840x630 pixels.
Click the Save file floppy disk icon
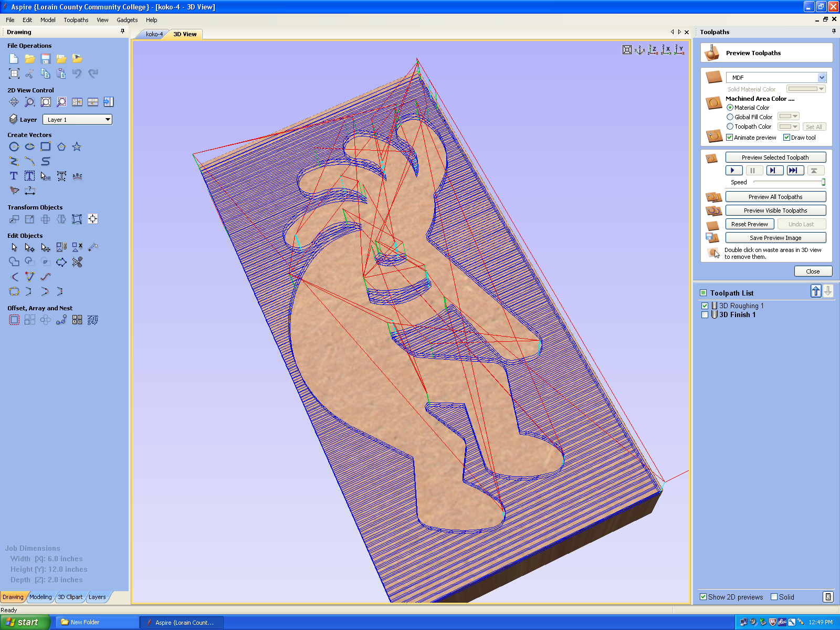click(x=46, y=59)
